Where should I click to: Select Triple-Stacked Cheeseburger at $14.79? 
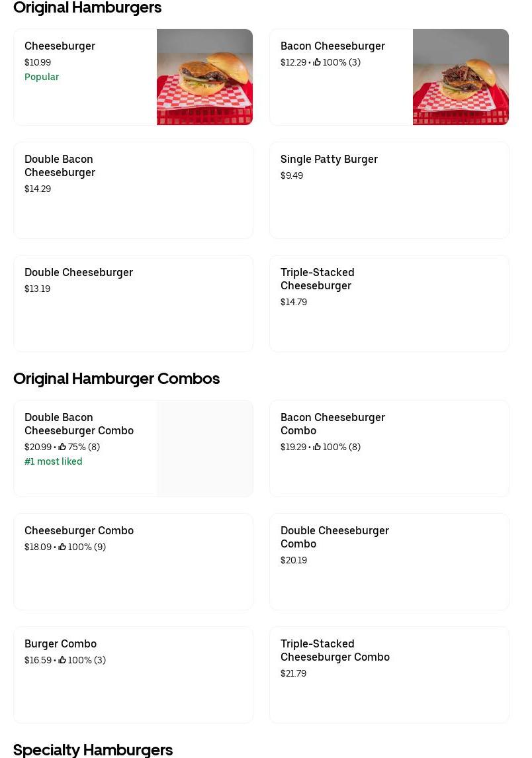point(318,279)
